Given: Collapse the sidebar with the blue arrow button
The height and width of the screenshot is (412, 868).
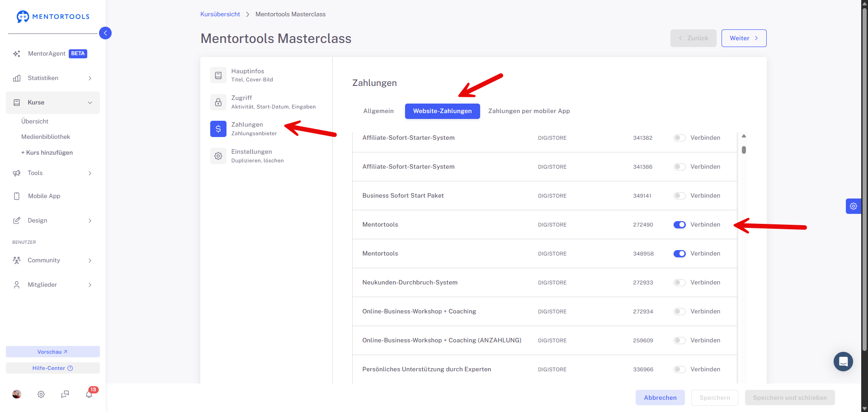Looking at the screenshot, I should coord(105,33).
